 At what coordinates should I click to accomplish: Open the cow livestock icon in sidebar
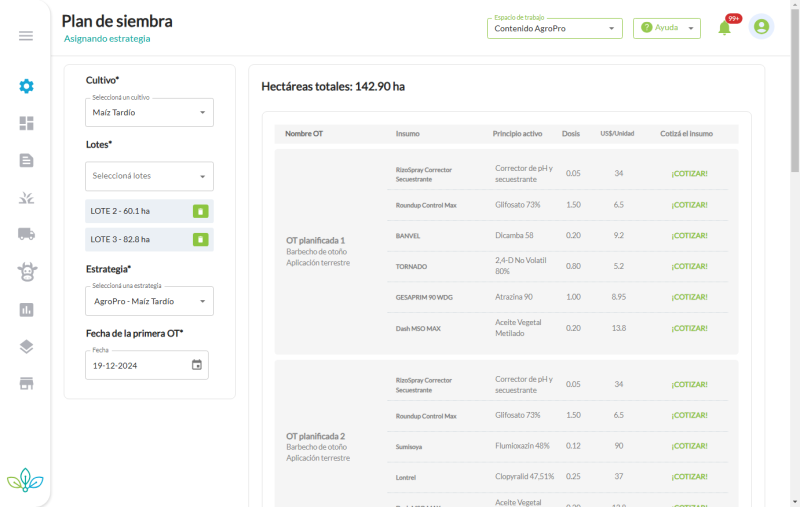point(27,272)
